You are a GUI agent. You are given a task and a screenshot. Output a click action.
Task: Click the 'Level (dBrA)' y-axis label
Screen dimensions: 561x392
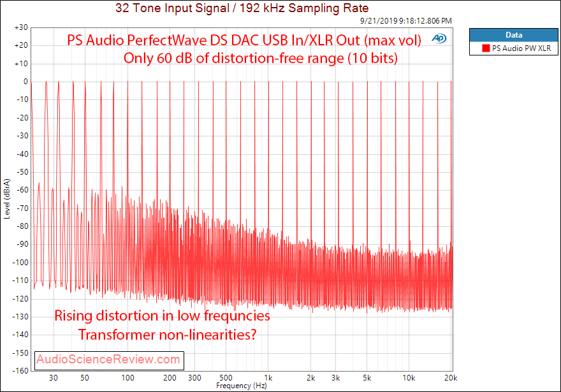click(x=7, y=198)
